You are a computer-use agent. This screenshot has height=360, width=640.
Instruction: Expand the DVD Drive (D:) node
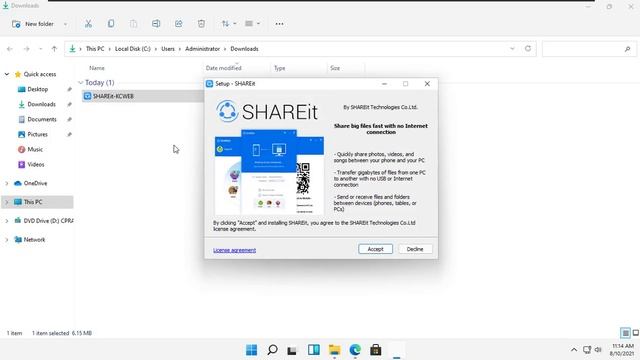(x=7, y=221)
